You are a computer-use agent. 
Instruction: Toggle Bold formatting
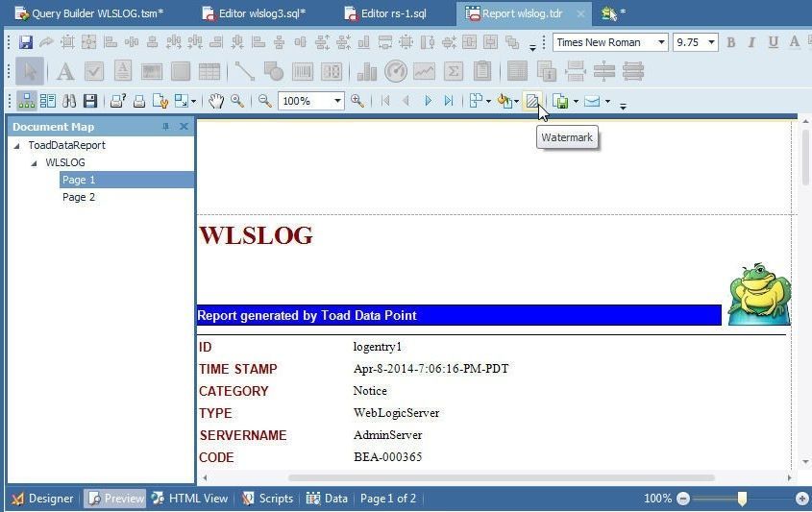[x=730, y=42]
